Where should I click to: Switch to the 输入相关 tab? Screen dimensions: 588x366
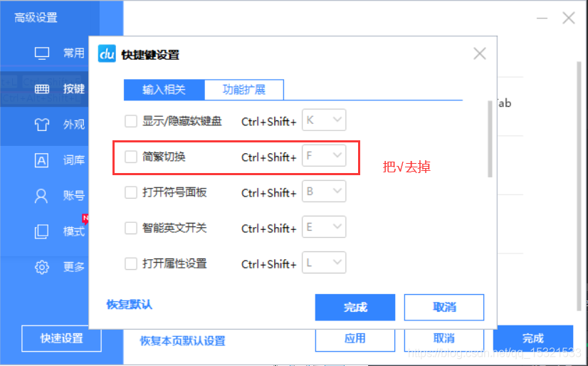pyautogui.click(x=164, y=90)
